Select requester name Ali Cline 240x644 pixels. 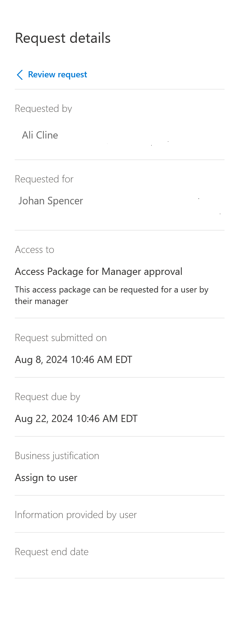(40, 135)
